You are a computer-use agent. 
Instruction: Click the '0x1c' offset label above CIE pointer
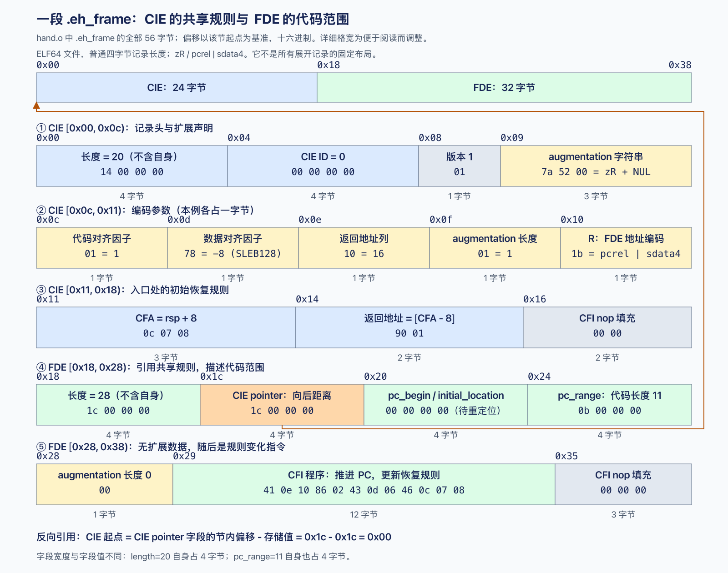click(212, 377)
